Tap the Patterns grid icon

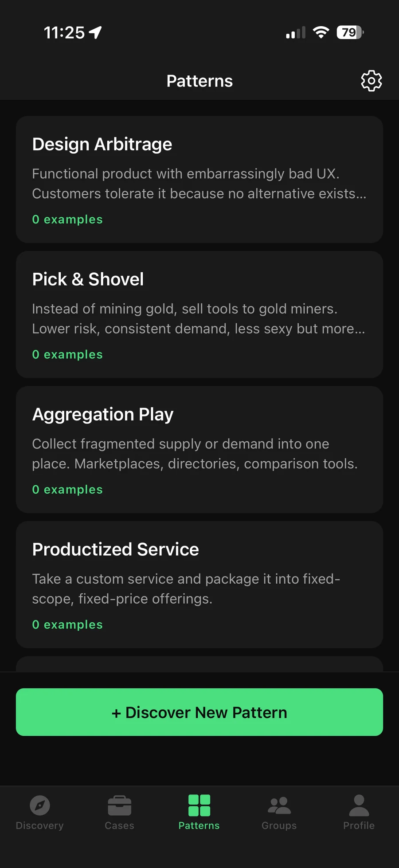point(199,805)
